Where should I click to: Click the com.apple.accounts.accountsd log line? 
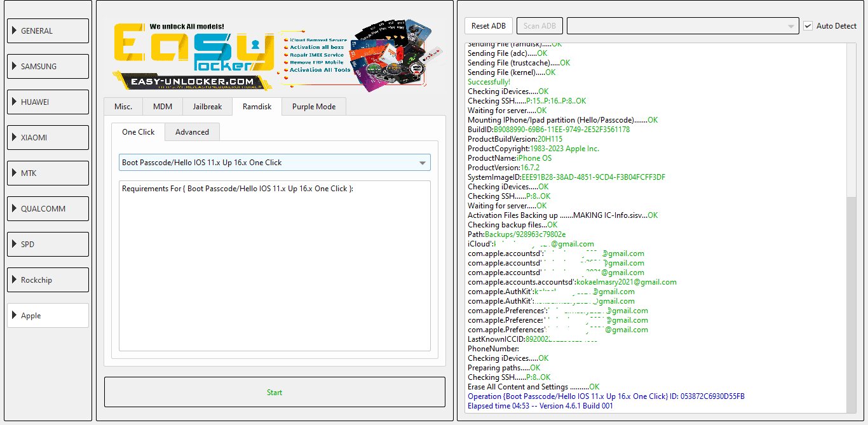(x=572, y=282)
